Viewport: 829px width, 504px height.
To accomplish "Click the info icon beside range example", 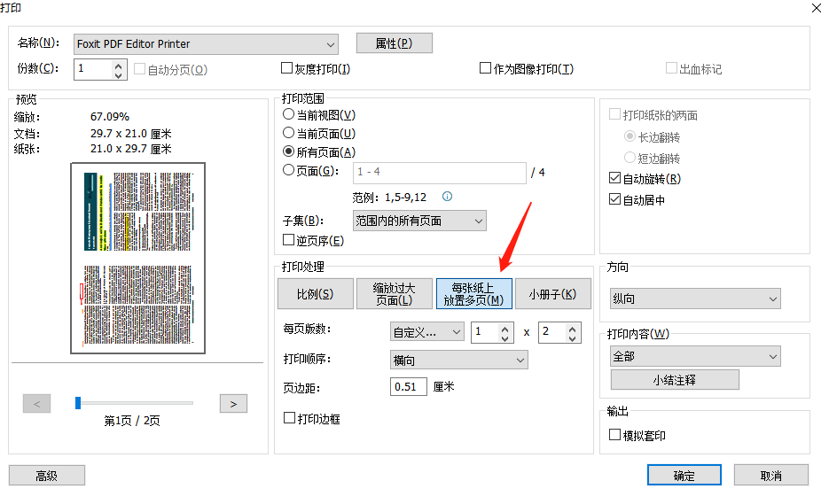I will [447, 197].
